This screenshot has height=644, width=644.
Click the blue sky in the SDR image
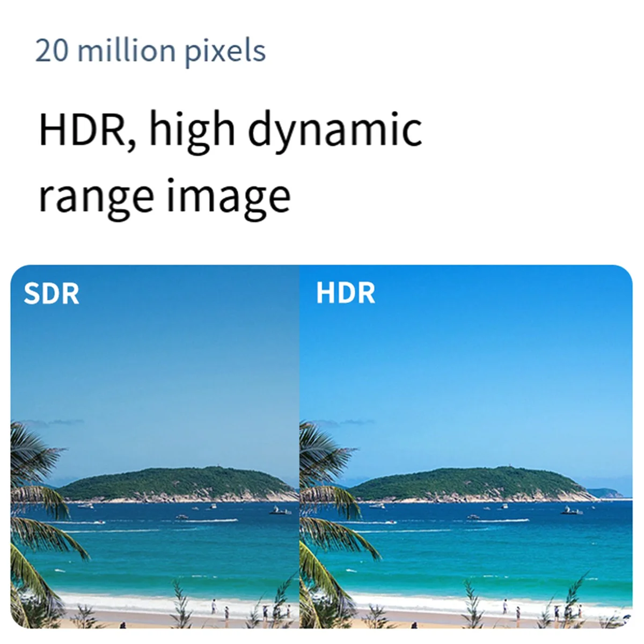(x=155, y=365)
